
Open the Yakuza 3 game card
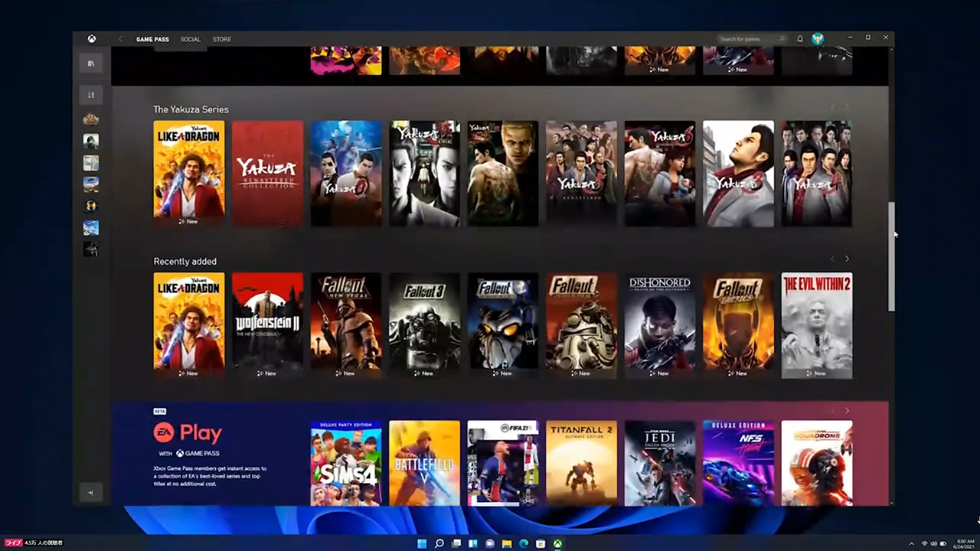point(738,173)
